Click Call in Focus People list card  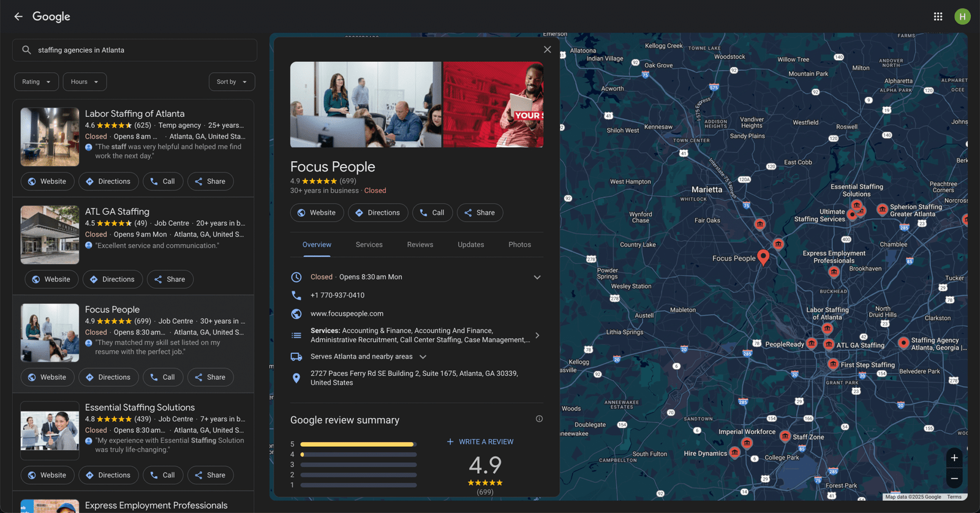pos(163,377)
